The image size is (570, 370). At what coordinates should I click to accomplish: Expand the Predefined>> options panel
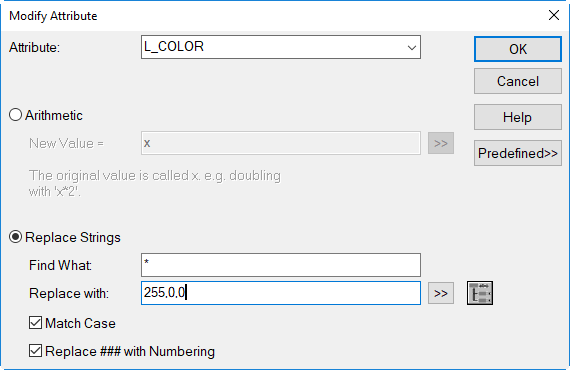pos(518,153)
